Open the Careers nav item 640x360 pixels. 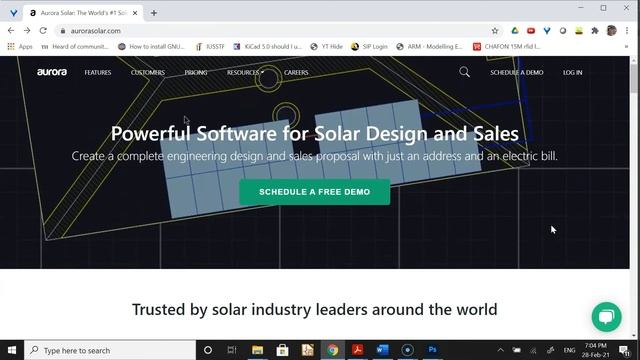(296, 72)
